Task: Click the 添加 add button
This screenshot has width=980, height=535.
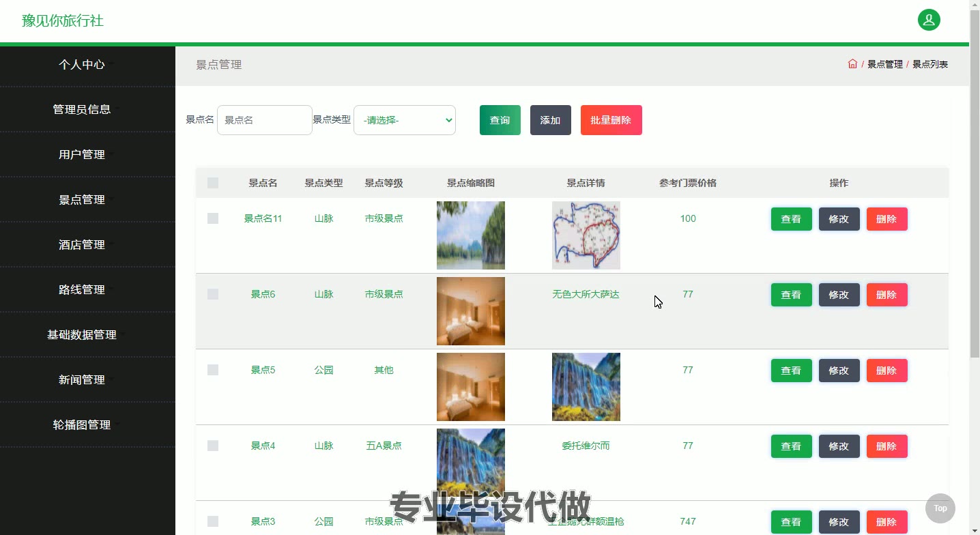Action: [551, 120]
